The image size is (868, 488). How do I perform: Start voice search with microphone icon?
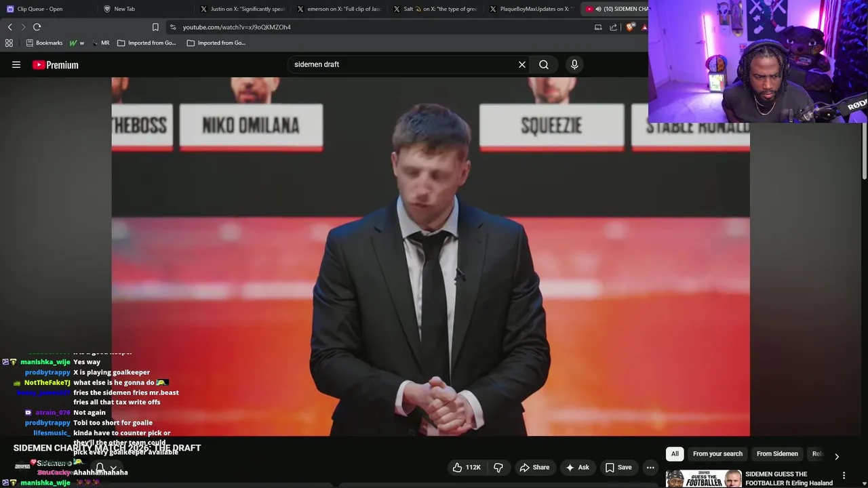(x=574, y=64)
